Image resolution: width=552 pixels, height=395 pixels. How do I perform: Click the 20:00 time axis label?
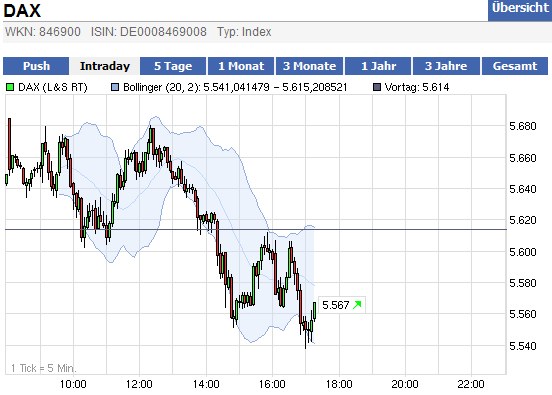click(x=405, y=384)
